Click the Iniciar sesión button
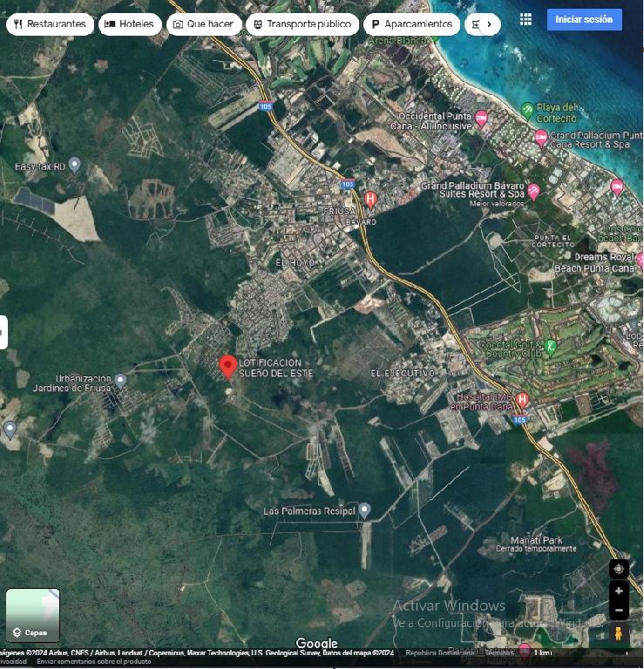This screenshot has width=644, height=669. (x=584, y=20)
